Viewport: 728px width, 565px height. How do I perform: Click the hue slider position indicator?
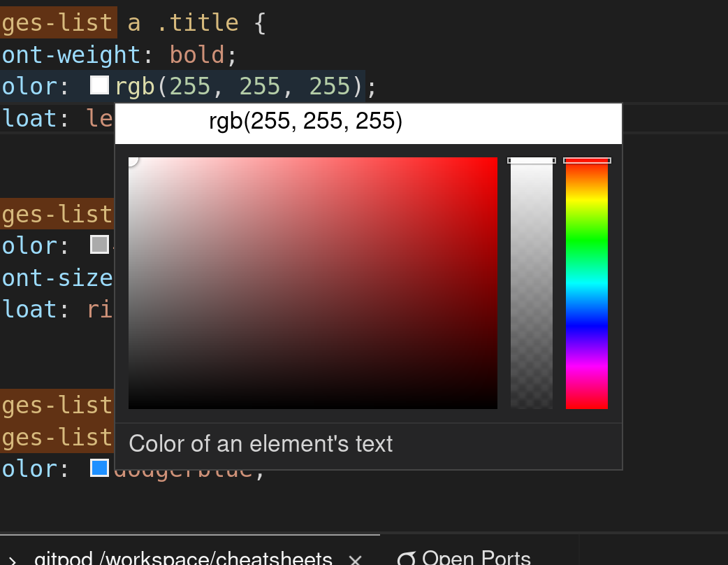[x=587, y=159]
